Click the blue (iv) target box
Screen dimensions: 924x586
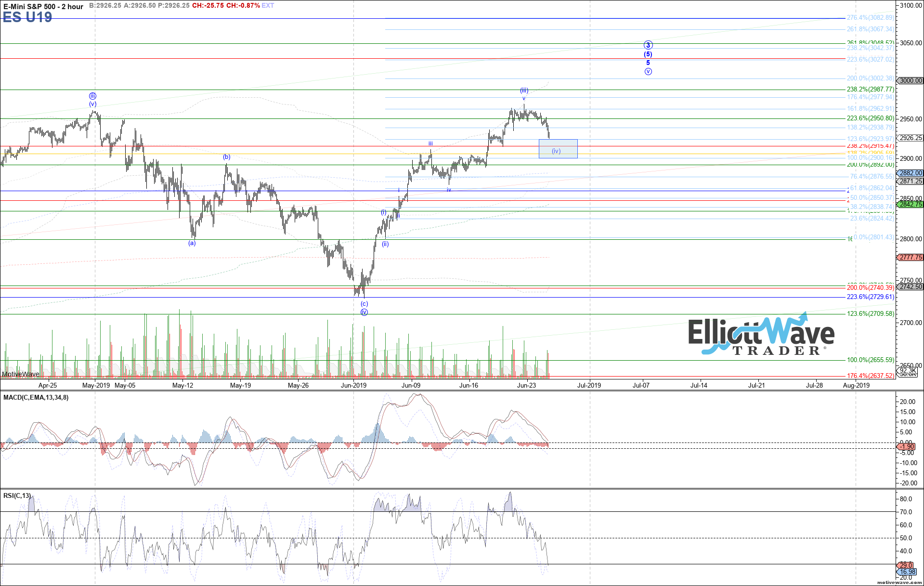558,149
